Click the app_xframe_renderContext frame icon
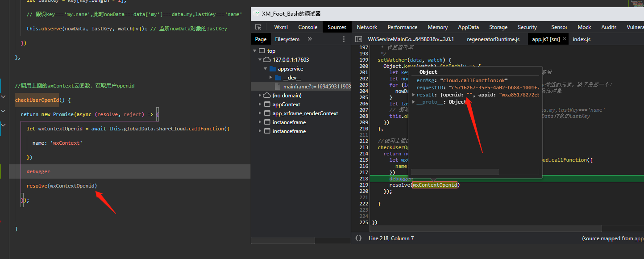Viewport: 644px width, 259px height. pos(267,113)
